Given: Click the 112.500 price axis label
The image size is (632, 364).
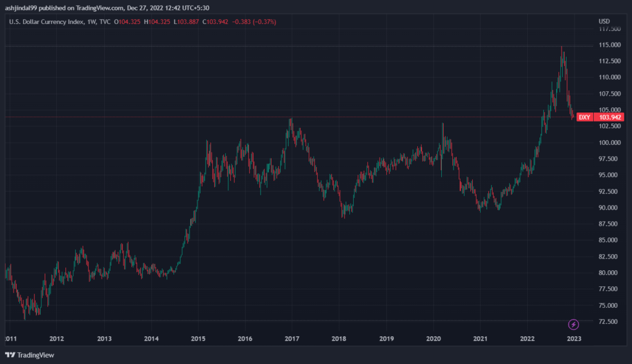Looking at the screenshot, I should (x=609, y=61).
